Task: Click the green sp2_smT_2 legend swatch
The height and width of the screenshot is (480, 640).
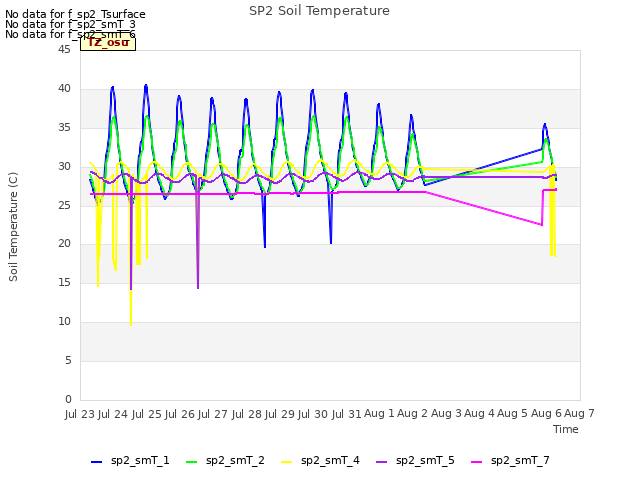Action: tap(191, 462)
